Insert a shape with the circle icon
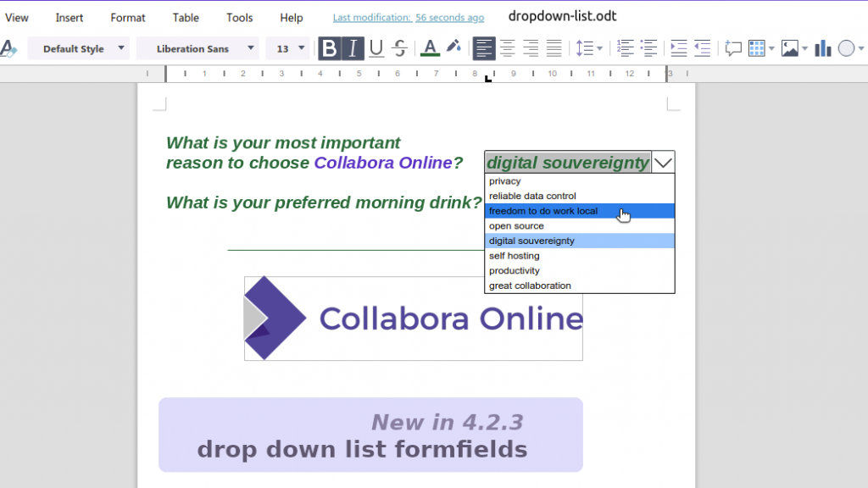Viewport: 868px width, 488px height. pyautogui.click(x=847, y=48)
